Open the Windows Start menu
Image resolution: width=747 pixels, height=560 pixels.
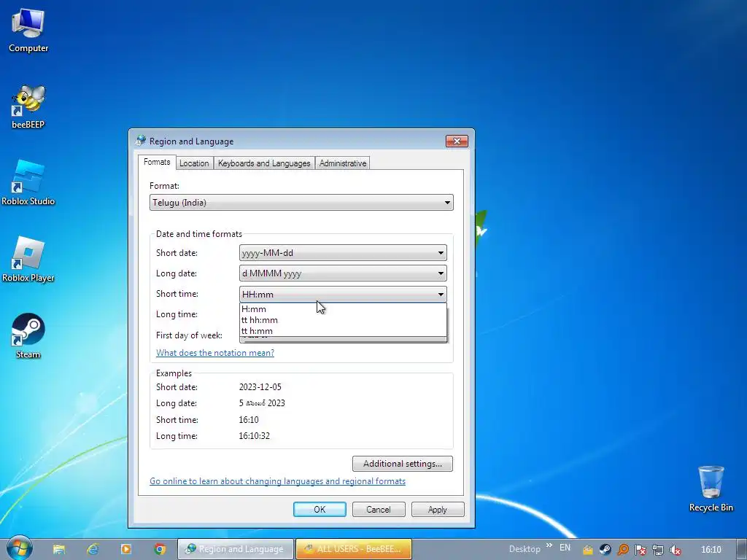point(20,548)
